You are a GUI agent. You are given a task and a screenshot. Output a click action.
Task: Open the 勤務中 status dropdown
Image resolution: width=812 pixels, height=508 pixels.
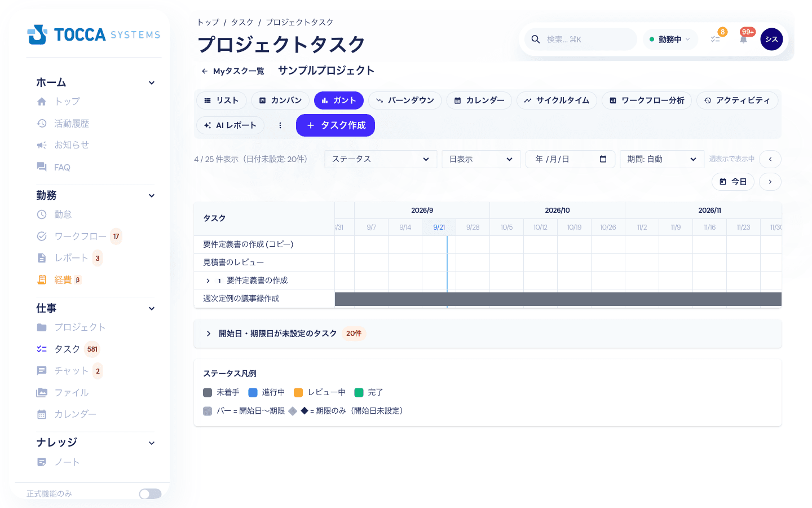pyautogui.click(x=670, y=40)
